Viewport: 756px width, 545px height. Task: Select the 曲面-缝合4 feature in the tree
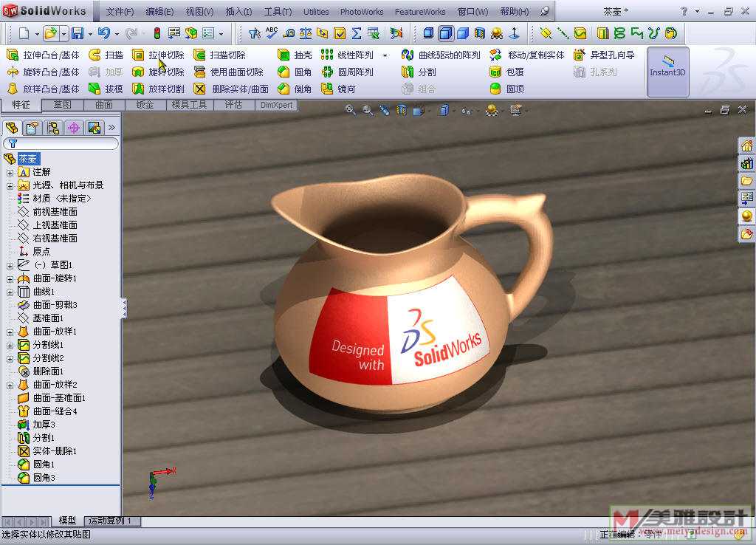(x=55, y=411)
